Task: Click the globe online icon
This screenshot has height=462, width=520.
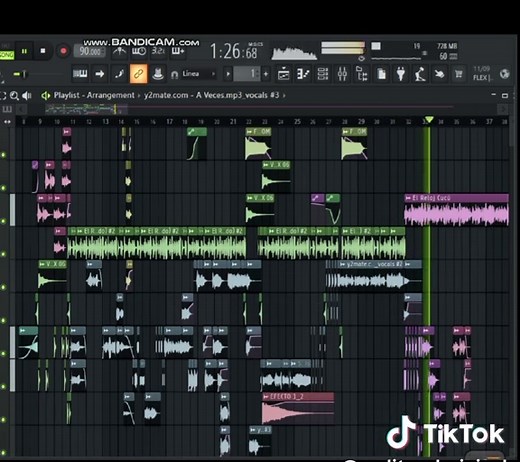Action: pos(505,74)
